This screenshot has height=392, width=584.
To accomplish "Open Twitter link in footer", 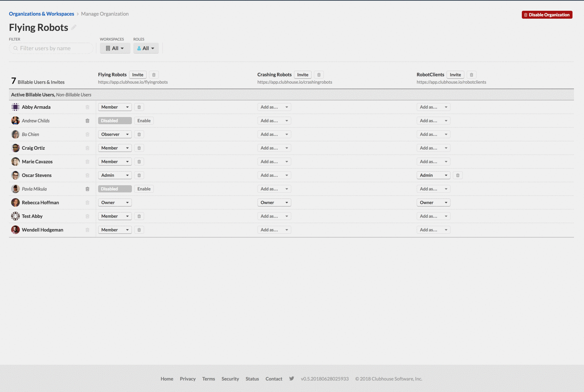I will (x=291, y=378).
